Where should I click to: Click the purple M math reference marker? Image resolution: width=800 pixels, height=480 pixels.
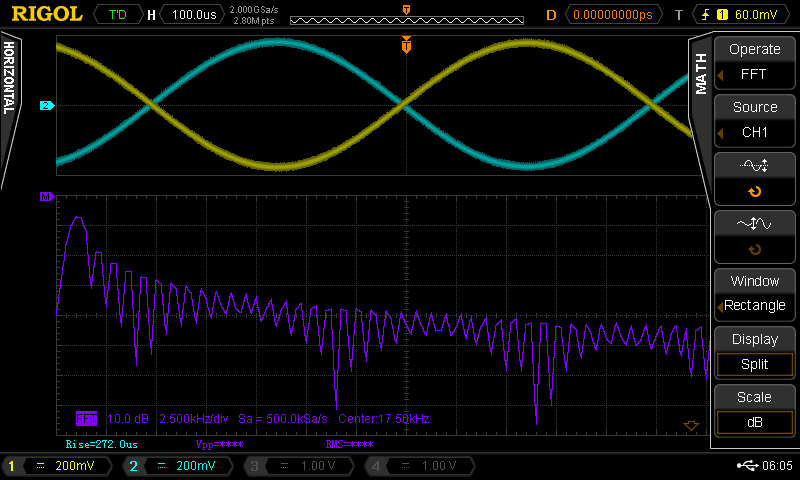coord(47,196)
